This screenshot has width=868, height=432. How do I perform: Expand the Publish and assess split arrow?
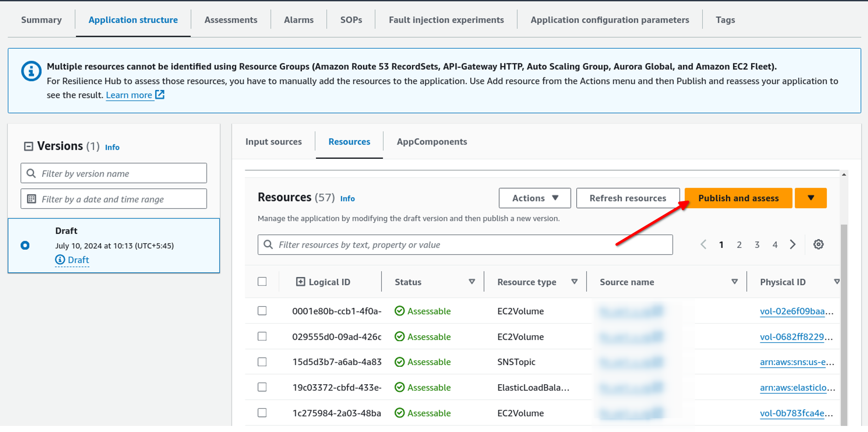click(810, 198)
